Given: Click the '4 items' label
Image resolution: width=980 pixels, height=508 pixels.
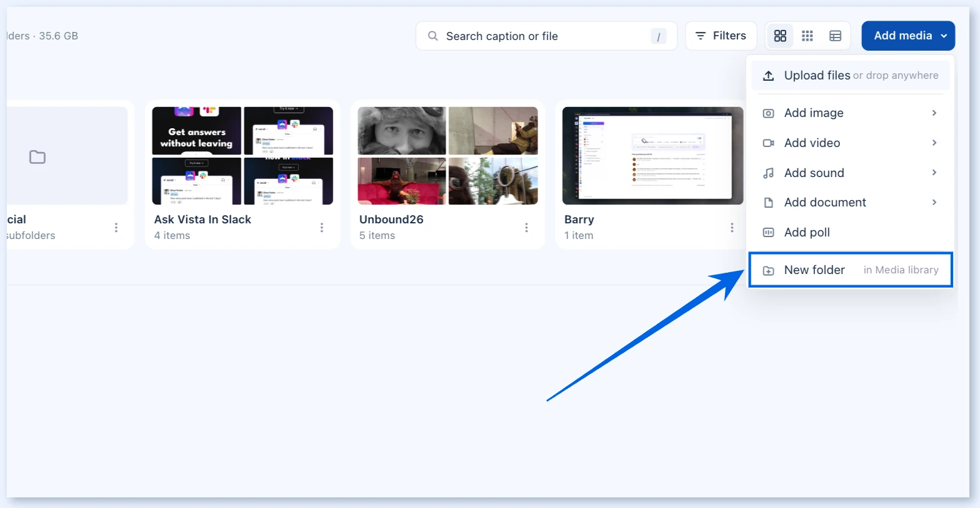Looking at the screenshot, I should (x=172, y=236).
